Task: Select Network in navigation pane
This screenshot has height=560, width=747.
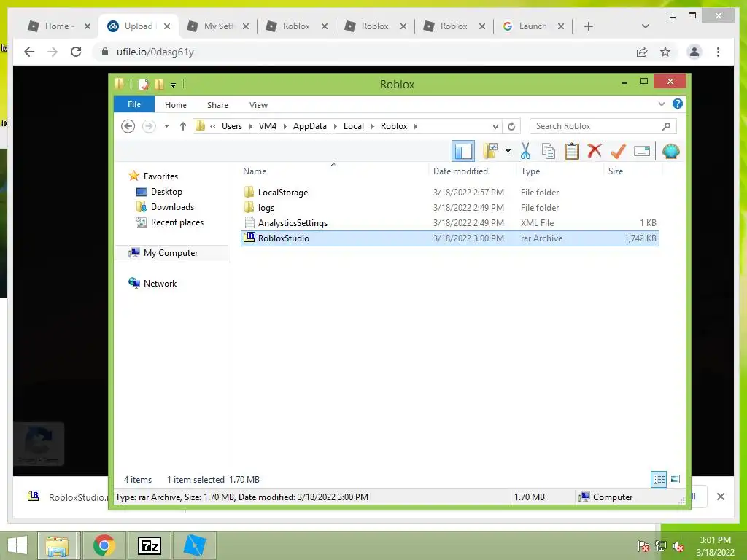Action: coord(160,284)
